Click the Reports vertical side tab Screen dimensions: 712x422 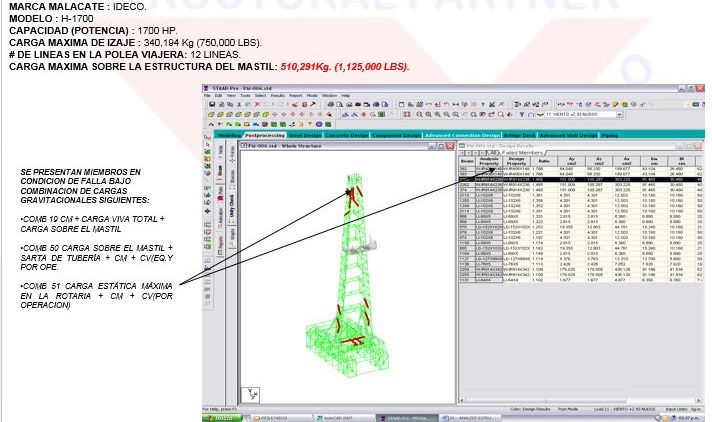221,244
